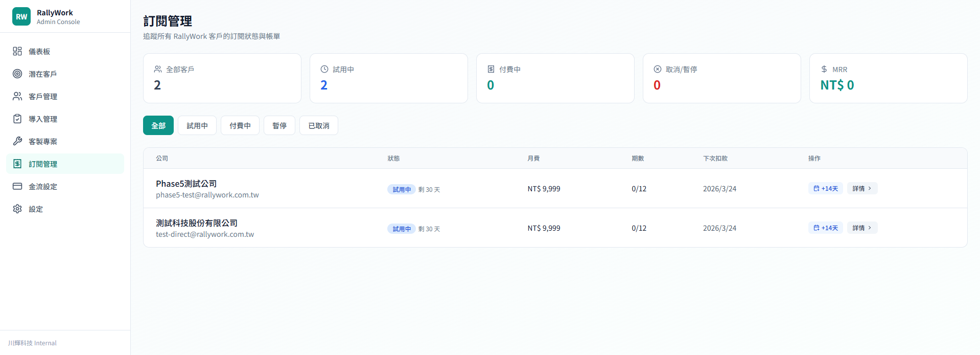Click the 儀表板 dashboard grid icon
The width and height of the screenshot is (980, 355).
click(x=17, y=51)
